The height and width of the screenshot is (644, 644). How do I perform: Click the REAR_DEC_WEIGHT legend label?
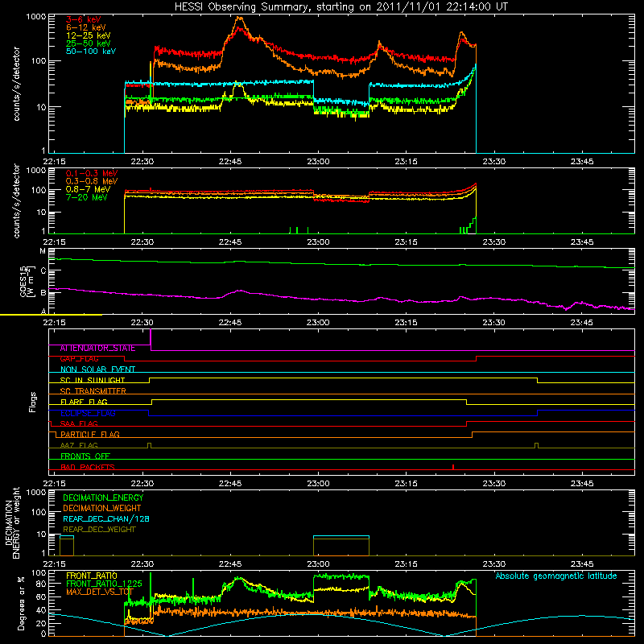tap(99, 530)
